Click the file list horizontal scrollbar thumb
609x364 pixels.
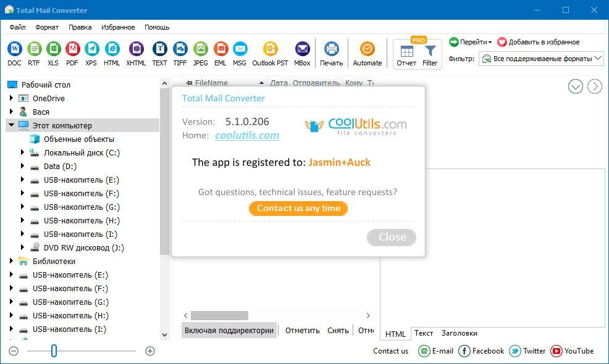(x=219, y=315)
